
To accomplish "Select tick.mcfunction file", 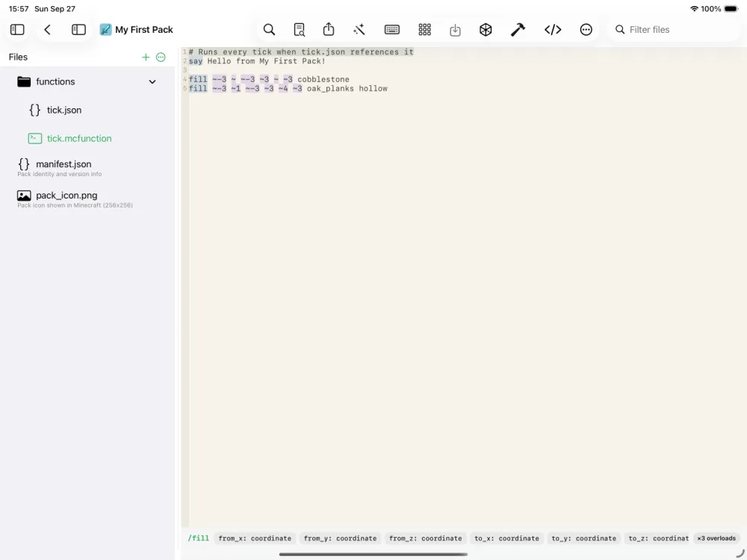I will point(79,139).
